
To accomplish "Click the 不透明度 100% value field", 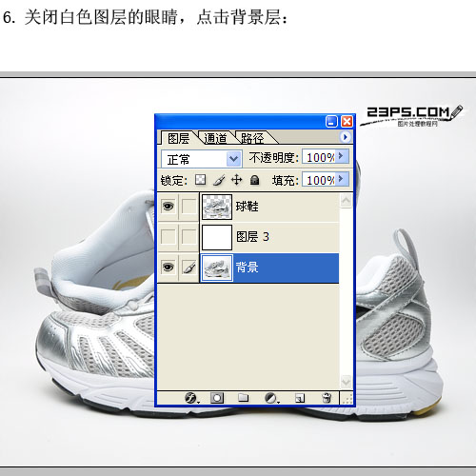I will (319, 157).
